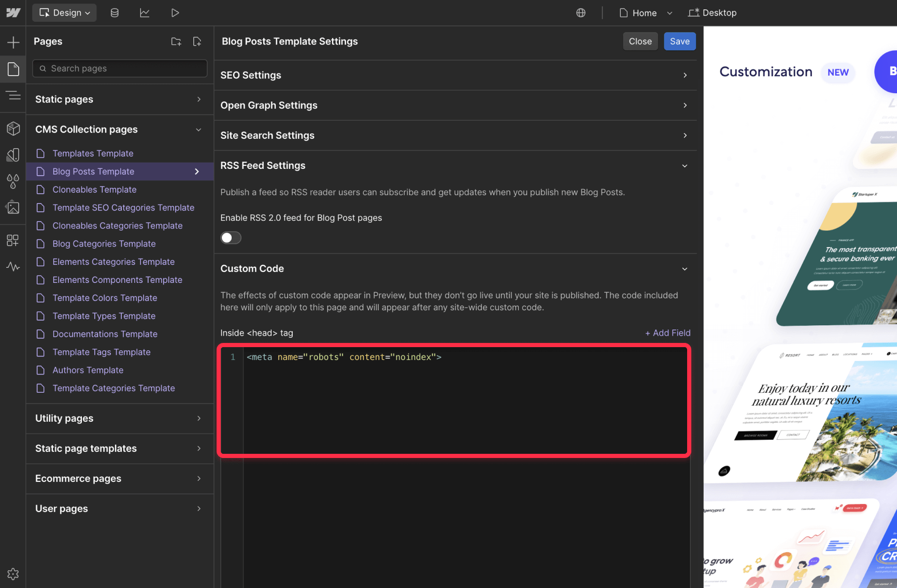Open the Assets image icon

point(13,208)
